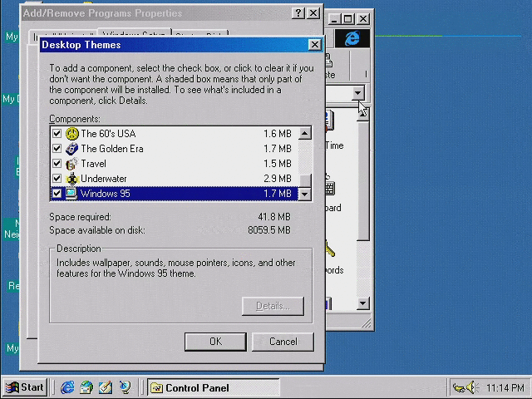Click Control Panel's bottom scroll down arrow
This screenshot has width=532, height=399.
pos(362,303)
